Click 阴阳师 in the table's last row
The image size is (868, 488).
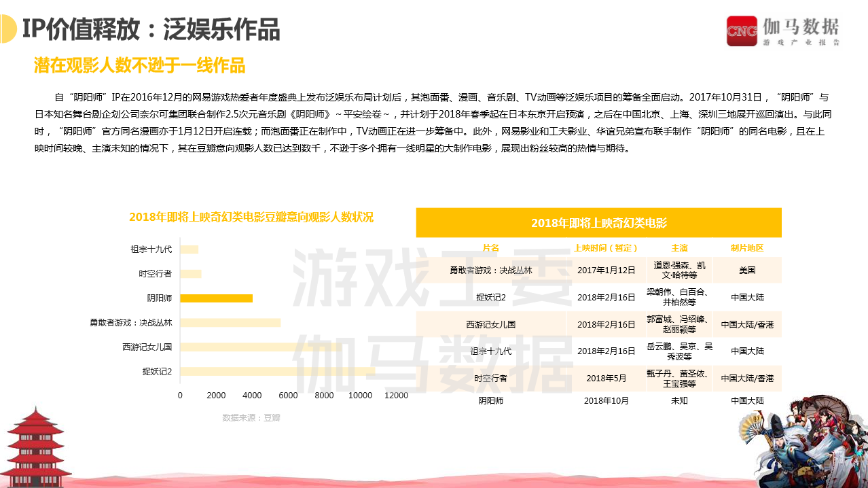point(491,400)
